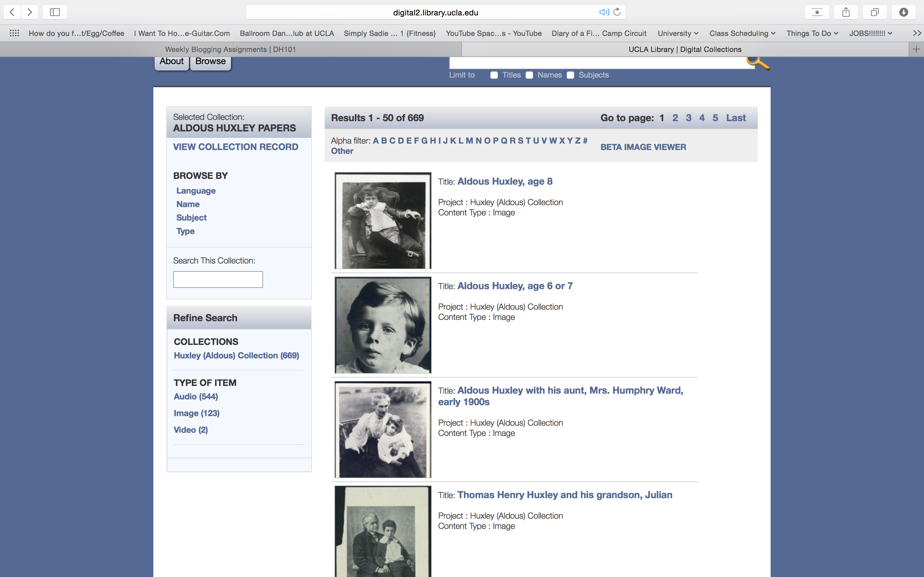Toggle the Safari sidebar icon
The image size is (924, 577).
point(55,12)
